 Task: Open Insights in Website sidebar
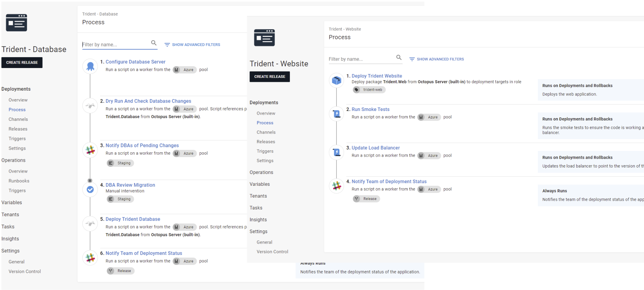click(258, 220)
